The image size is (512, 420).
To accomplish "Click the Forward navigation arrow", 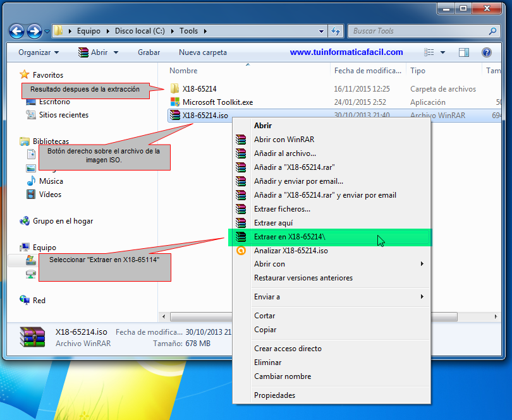I will (34, 32).
